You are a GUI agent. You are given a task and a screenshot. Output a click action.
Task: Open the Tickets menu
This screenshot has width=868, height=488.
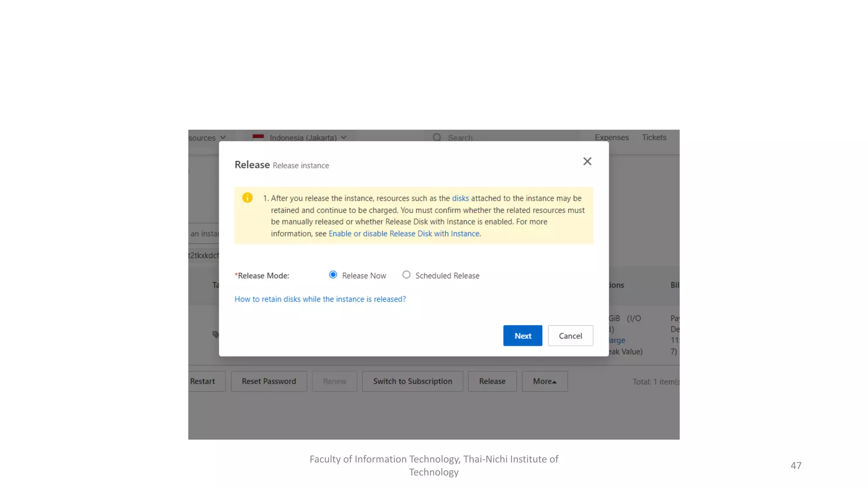pyautogui.click(x=654, y=137)
